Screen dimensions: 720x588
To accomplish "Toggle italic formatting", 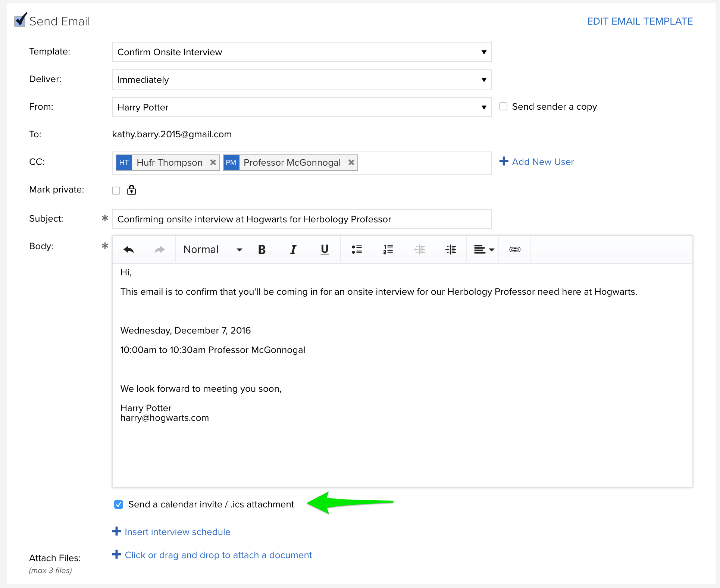I will point(293,250).
